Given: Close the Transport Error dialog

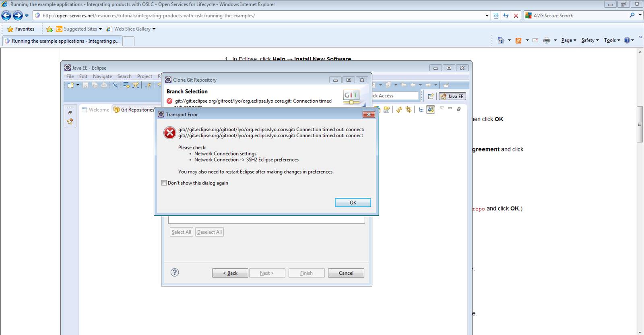Looking at the screenshot, I should [x=369, y=115].
